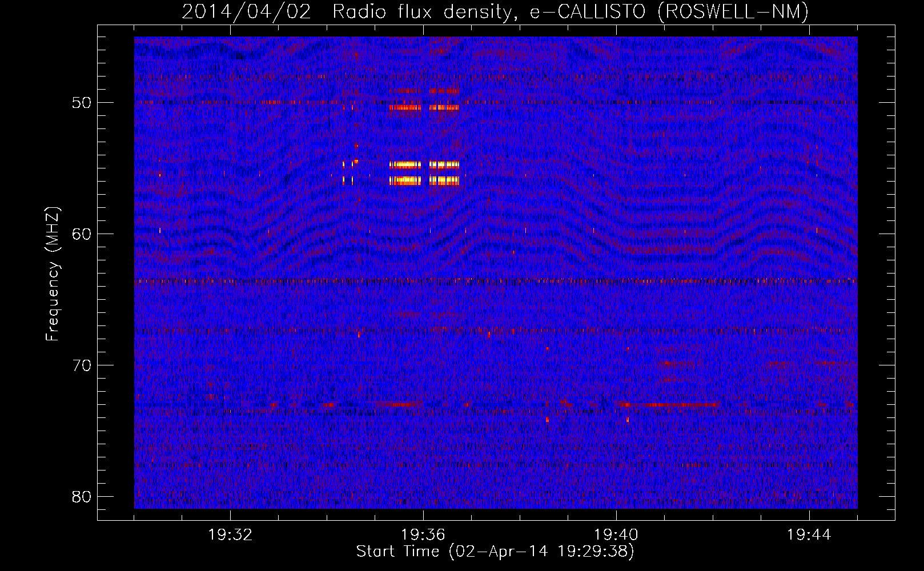Click the 'Frequency (MHZ)' axis label
The image size is (924, 571).
(x=53, y=274)
